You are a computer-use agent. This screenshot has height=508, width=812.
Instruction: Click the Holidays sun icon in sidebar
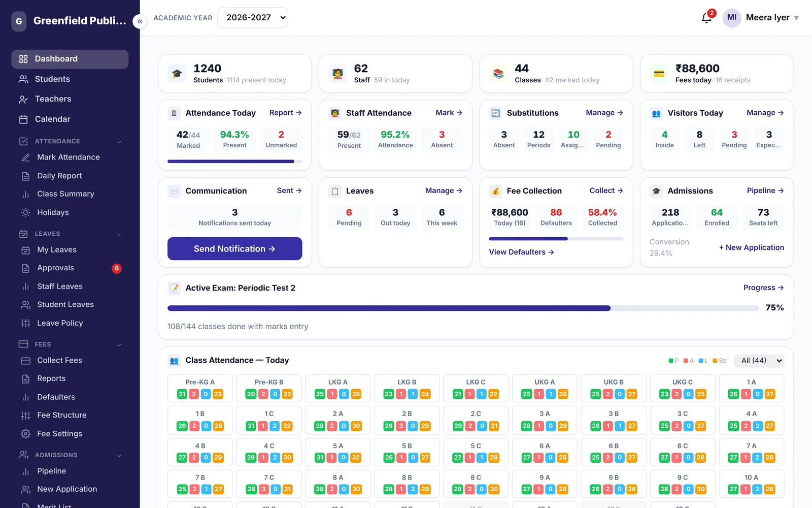point(25,212)
